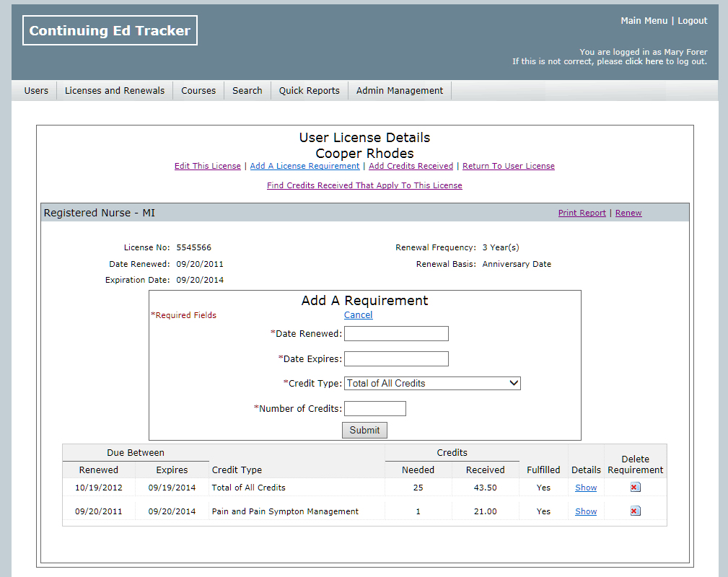Click the Number of Credits field
Screen dimensions: 728x577
coord(374,409)
